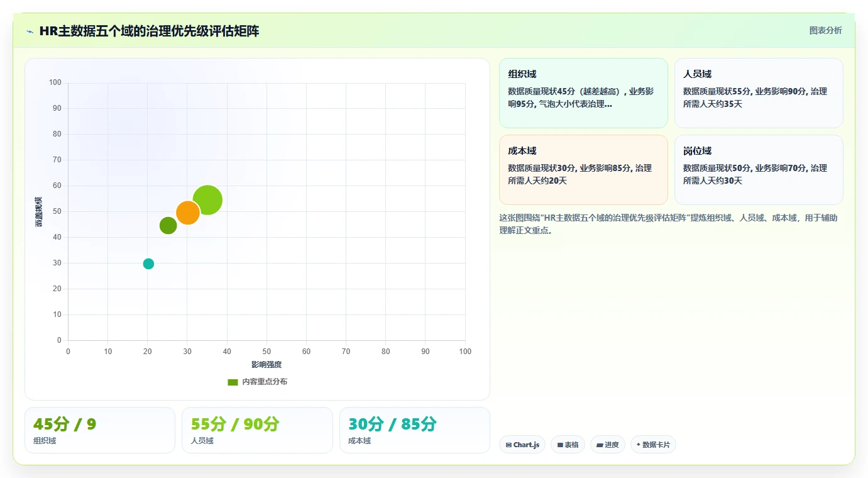868x478 pixels.
Task: Click the 内容重点分布 legend label
Action: (x=265, y=382)
